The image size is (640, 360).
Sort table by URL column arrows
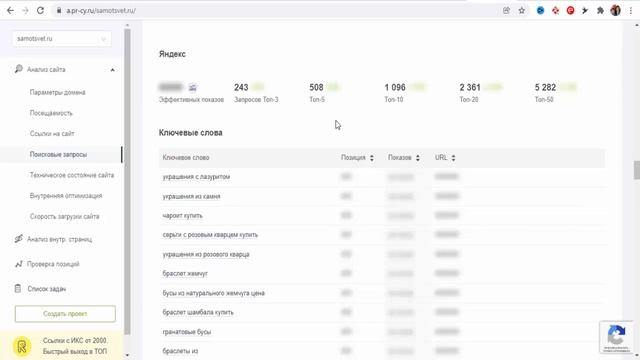453,158
